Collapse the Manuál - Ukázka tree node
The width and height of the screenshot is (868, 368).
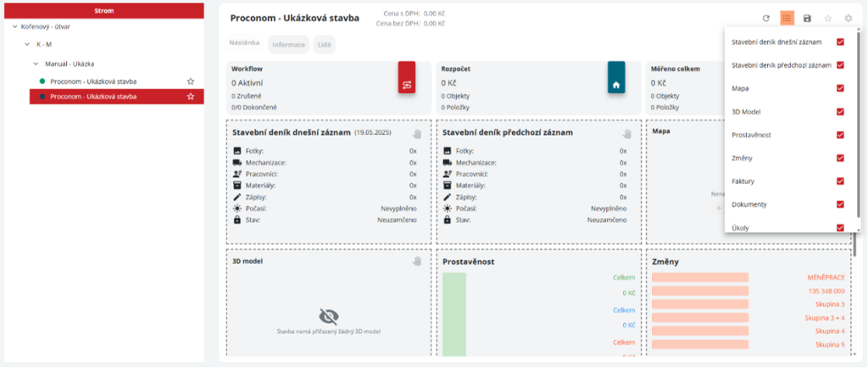coord(36,64)
